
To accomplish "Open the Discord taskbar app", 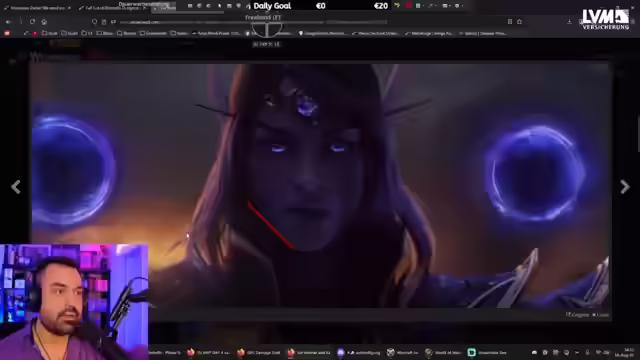I will (340, 352).
